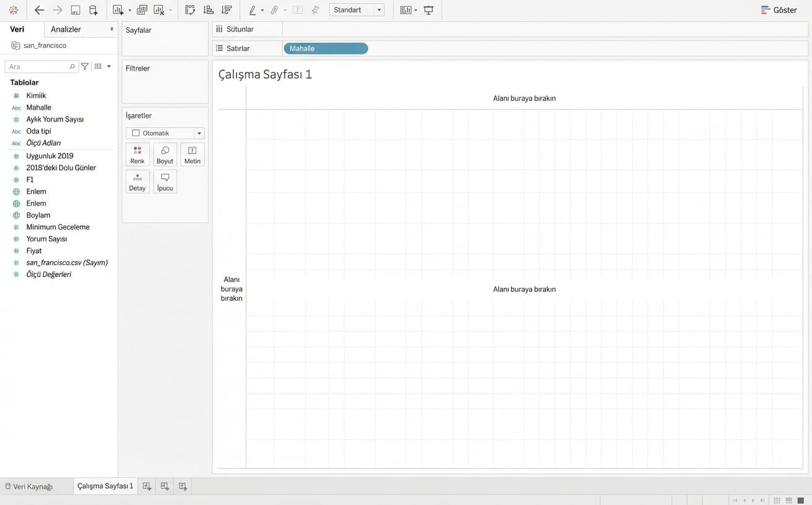Toggle the pin/fix axes toolbar icon
The width and height of the screenshot is (812, 505).
[315, 10]
